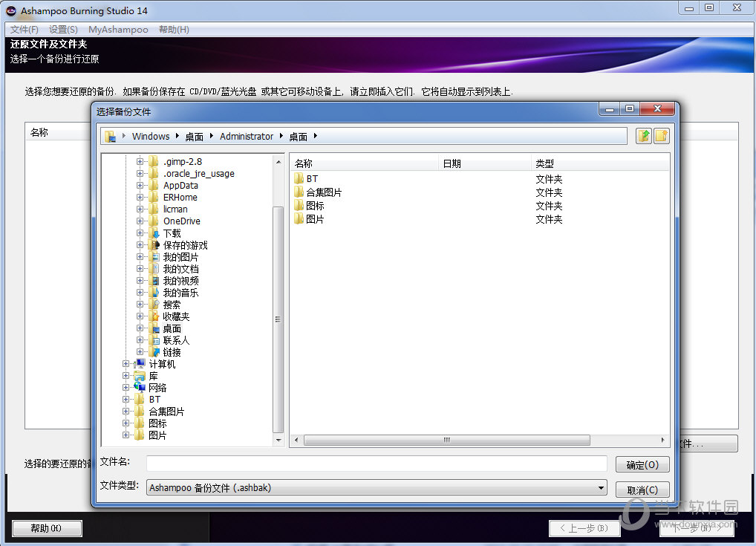This screenshot has height=546, width=756.
Task: Click the create new folder icon
Action: [x=662, y=136]
